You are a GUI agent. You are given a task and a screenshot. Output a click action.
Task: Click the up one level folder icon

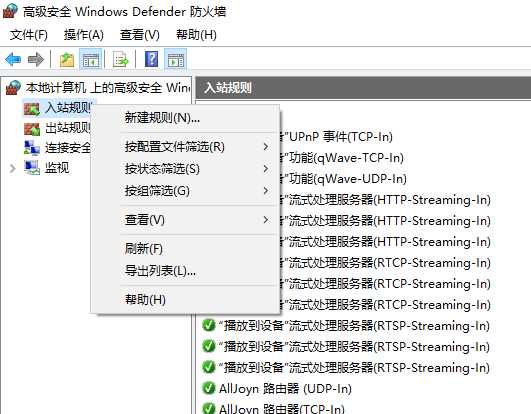point(67,60)
